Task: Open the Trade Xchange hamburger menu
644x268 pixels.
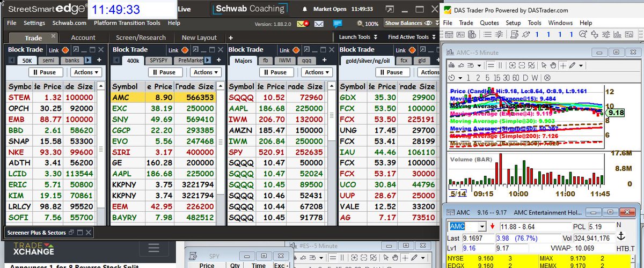Action: point(154,248)
